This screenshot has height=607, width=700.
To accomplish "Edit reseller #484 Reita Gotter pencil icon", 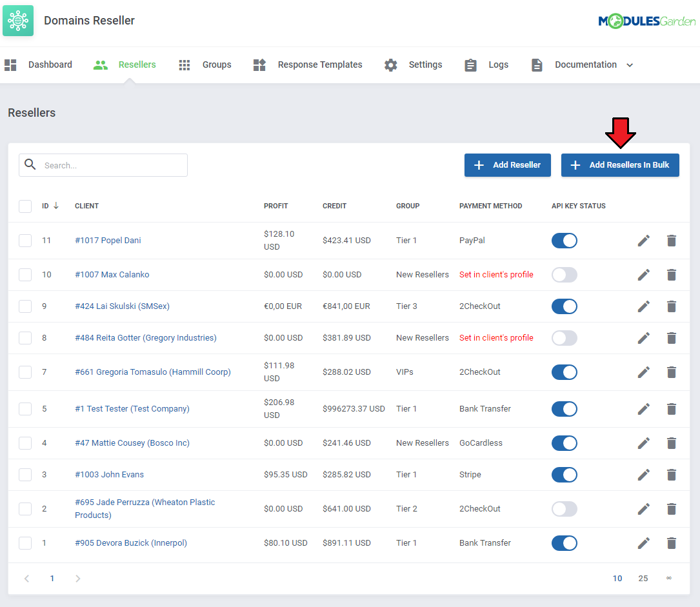I will (643, 338).
